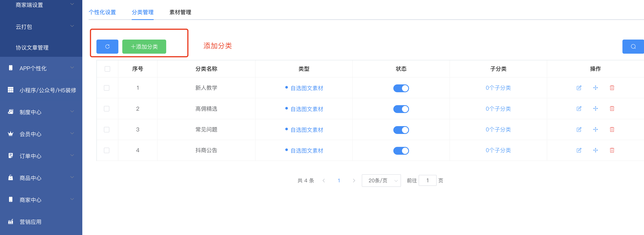Click the blue refresh icon button
This screenshot has height=235, width=644.
pyautogui.click(x=107, y=46)
